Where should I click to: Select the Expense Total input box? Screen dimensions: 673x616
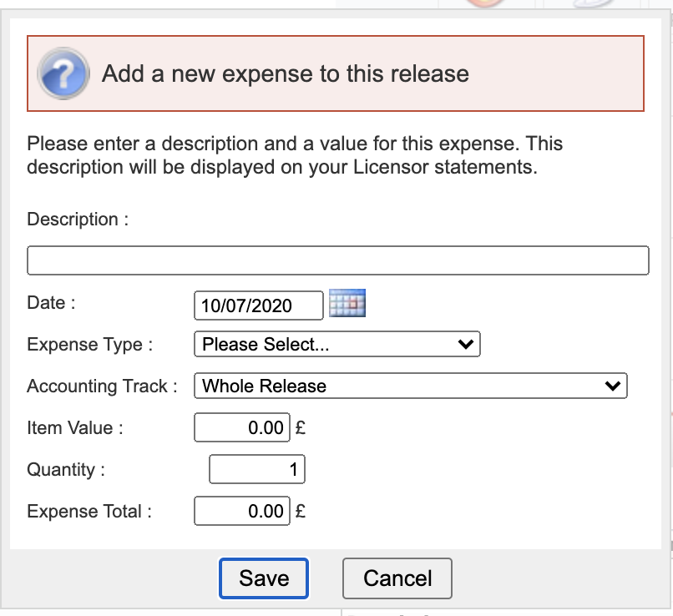pos(242,512)
